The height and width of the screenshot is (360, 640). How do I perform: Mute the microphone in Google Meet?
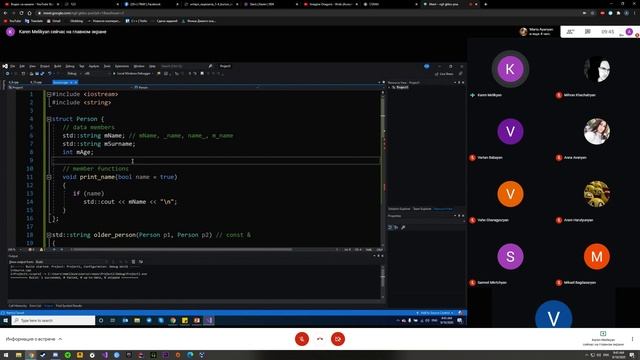tap(302, 339)
